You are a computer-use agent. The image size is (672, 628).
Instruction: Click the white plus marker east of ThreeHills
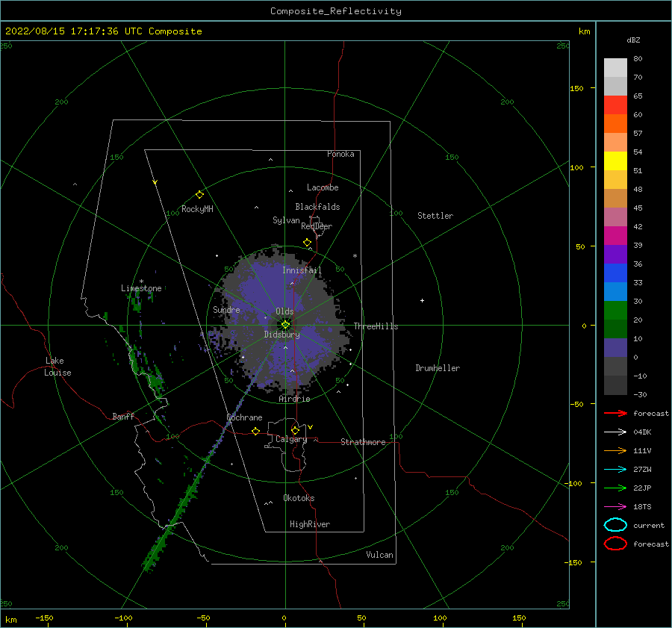[x=422, y=300]
